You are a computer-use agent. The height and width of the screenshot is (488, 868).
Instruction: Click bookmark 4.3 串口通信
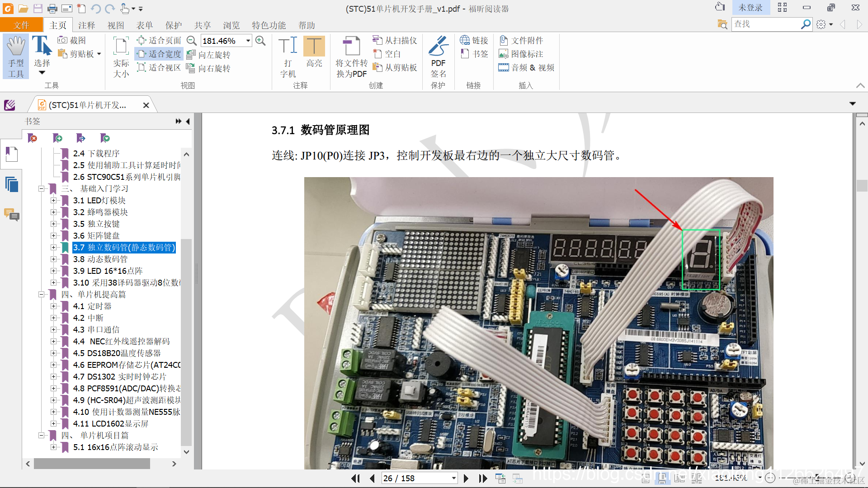[96, 330]
